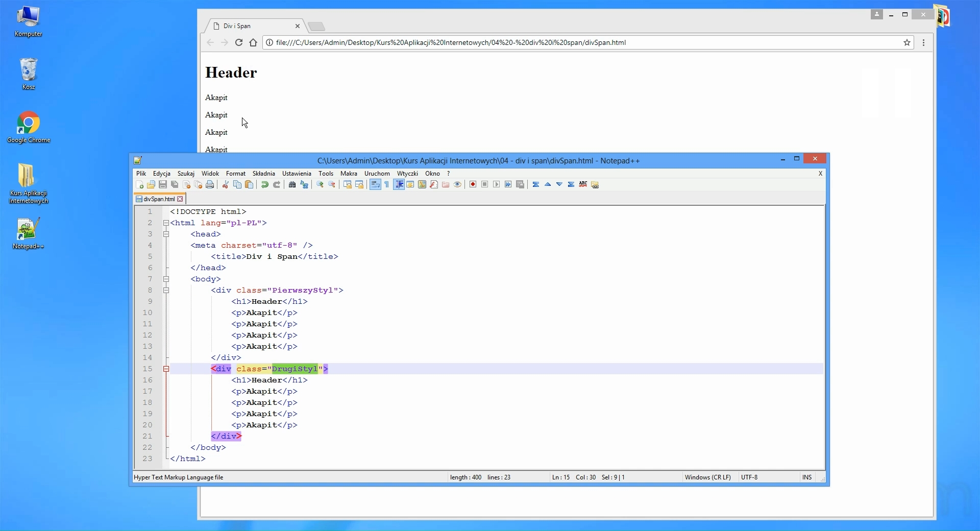Click the Save file toolbar icon
This screenshot has width=980, height=531.
coord(163,185)
